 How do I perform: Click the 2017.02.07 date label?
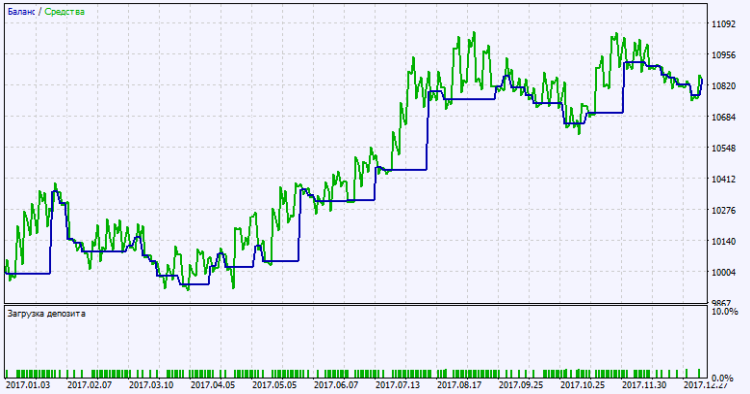pyautogui.click(x=89, y=385)
